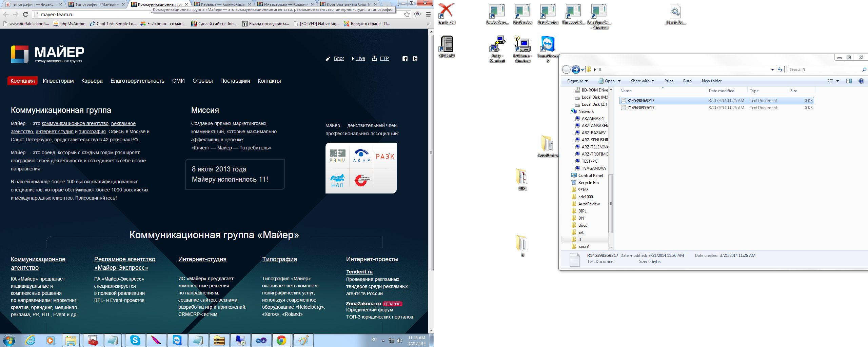Image resolution: width=868 pixels, height=347 pixels.
Task: Open the Типография heading link
Action: pyautogui.click(x=279, y=259)
